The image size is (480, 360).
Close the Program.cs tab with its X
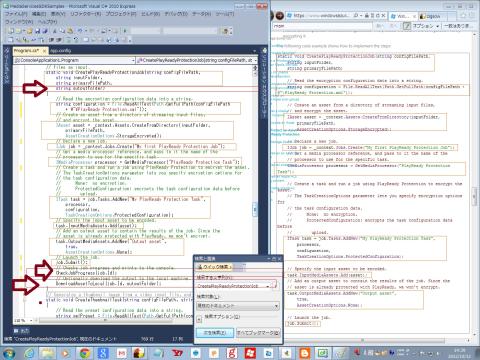[x=44, y=51]
